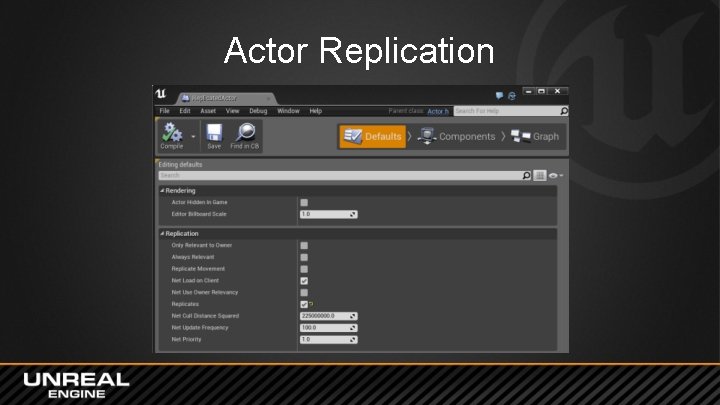The image size is (720, 405).
Task: Click the tutorial icon beside chat bubble
Action: [x=512, y=96]
